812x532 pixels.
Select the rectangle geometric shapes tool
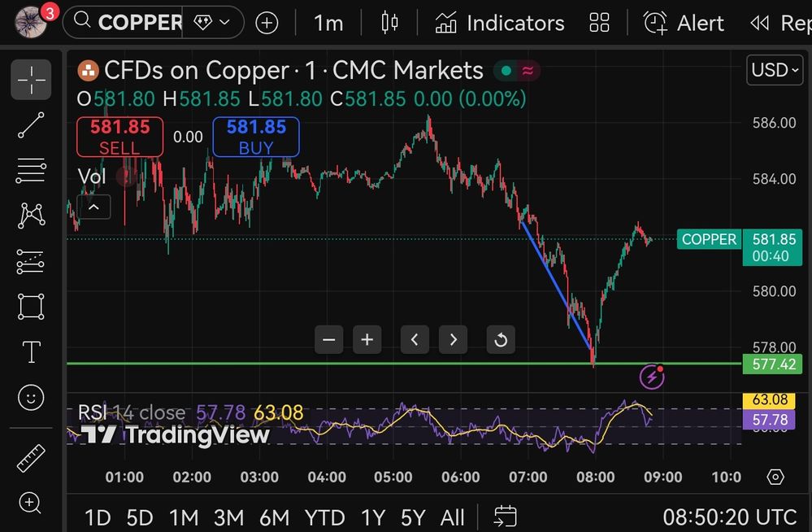tap(31, 307)
